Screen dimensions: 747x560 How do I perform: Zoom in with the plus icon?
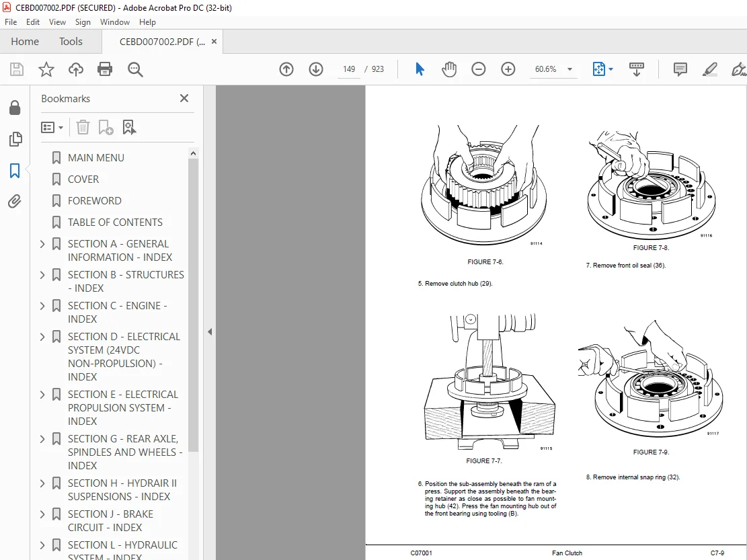pyautogui.click(x=508, y=69)
